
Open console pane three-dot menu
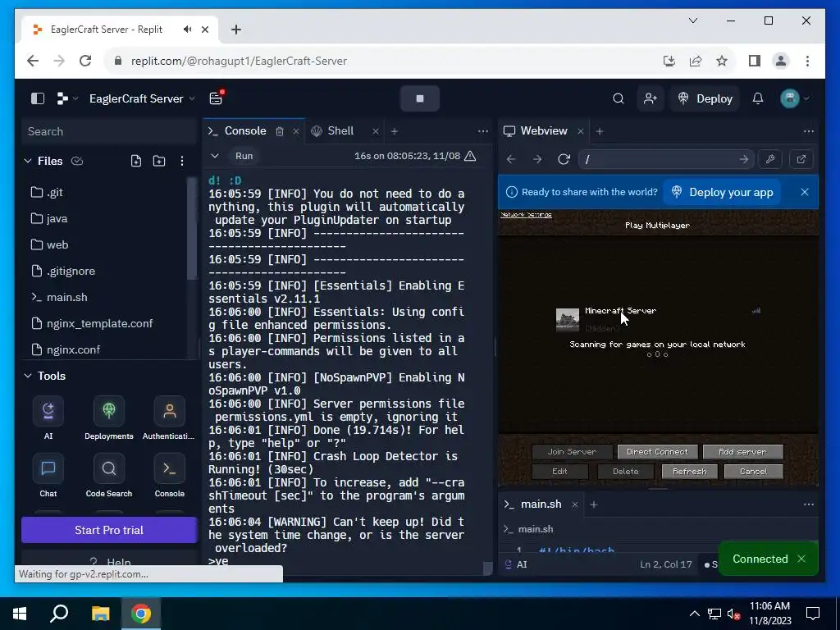(x=482, y=131)
